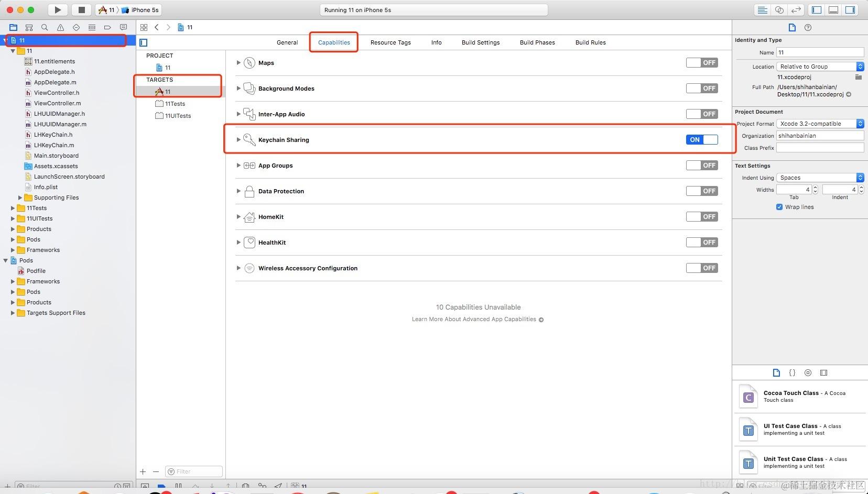This screenshot has width=868, height=494.
Task: Show the Quick Help inspector
Action: coord(808,28)
